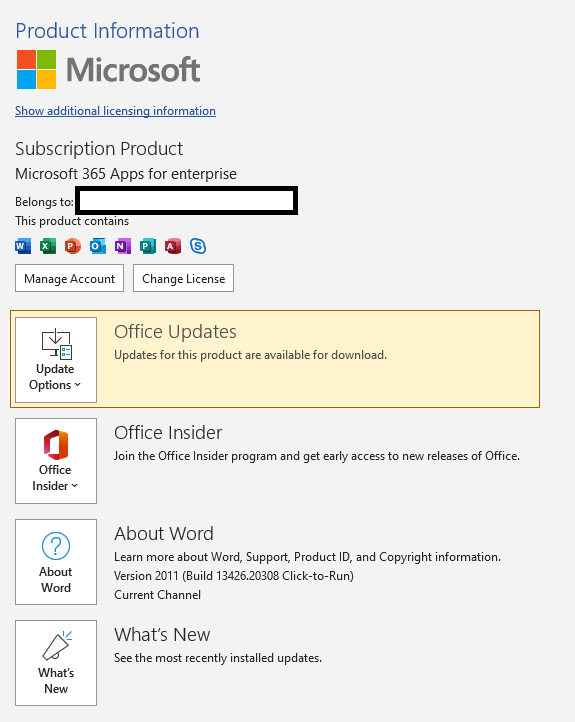Click the Excel app icon
The height and width of the screenshot is (722, 575).
48,246
